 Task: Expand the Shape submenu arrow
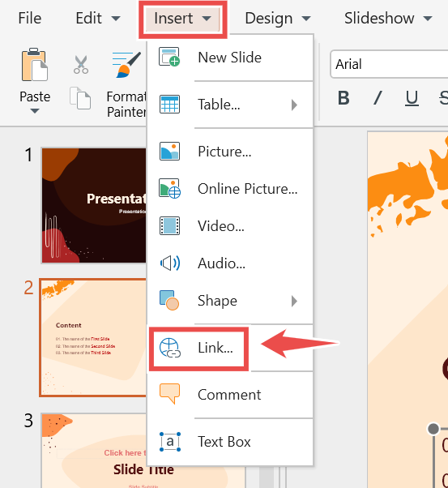click(294, 301)
